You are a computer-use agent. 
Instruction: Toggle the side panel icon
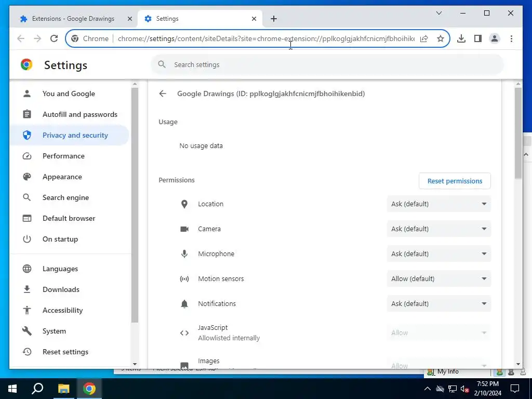click(478, 38)
